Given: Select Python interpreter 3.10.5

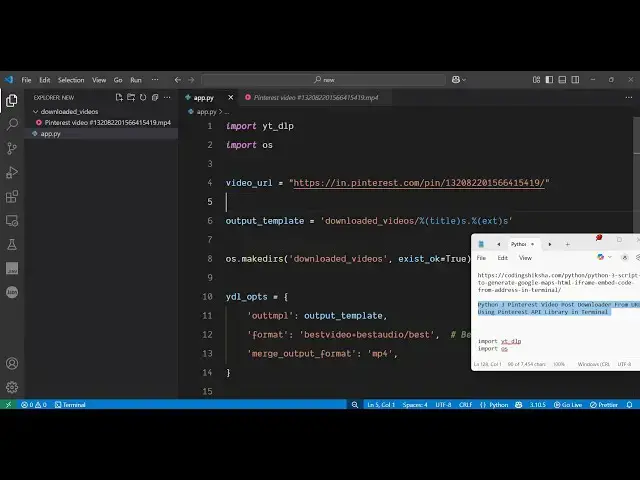Looking at the screenshot, I should [x=538, y=404].
